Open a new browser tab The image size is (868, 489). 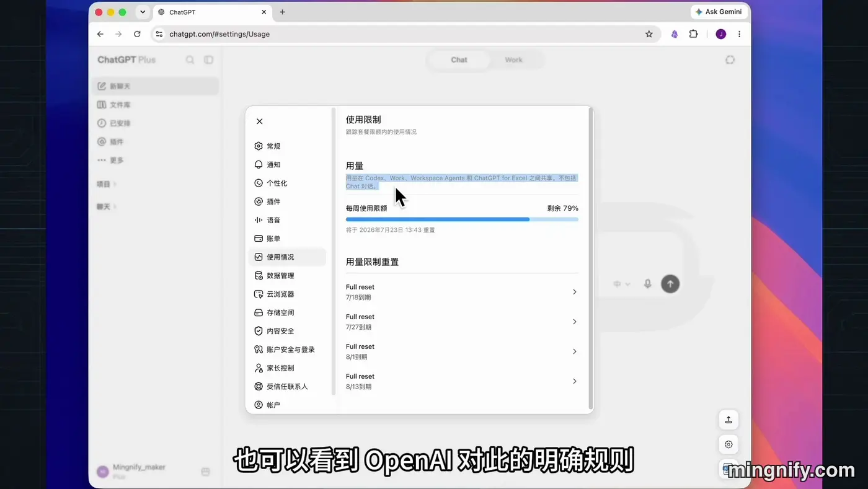(x=283, y=12)
